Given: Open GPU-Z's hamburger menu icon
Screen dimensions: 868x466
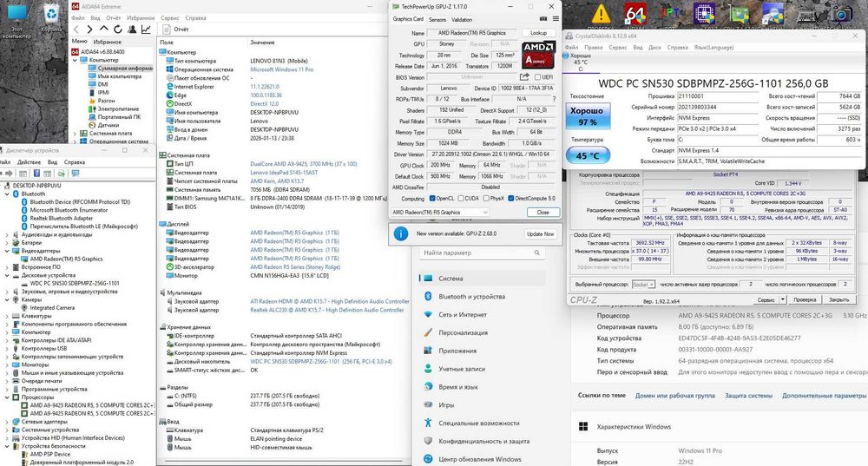Looking at the screenshot, I should [x=556, y=19].
